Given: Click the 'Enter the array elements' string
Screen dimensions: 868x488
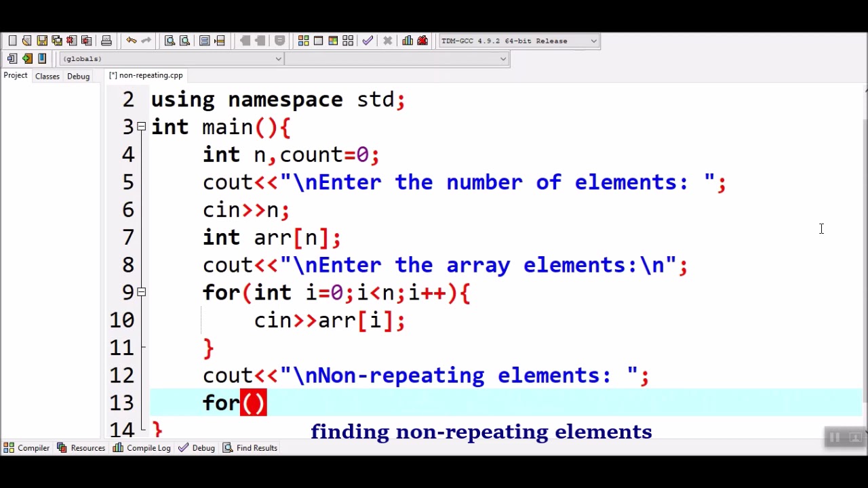Looking at the screenshot, I should click(x=478, y=265).
